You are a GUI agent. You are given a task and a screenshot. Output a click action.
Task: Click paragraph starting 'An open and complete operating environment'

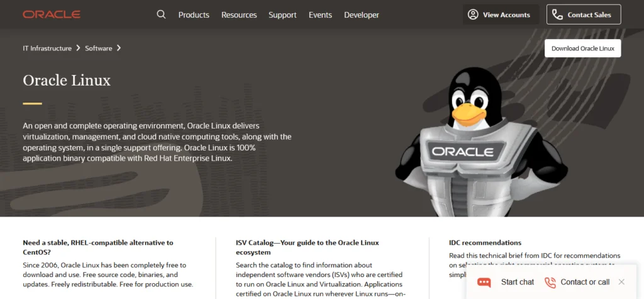pyautogui.click(x=157, y=142)
